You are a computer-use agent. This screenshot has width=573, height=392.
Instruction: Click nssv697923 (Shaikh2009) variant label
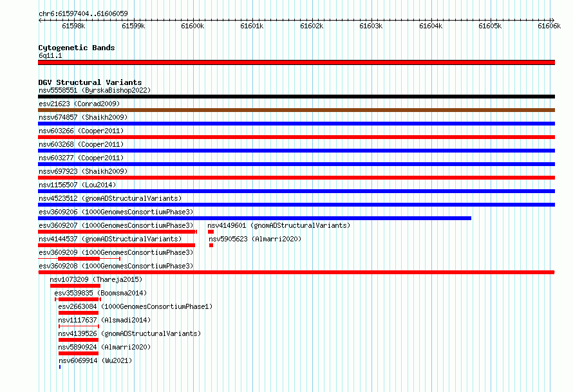point(83,171)
